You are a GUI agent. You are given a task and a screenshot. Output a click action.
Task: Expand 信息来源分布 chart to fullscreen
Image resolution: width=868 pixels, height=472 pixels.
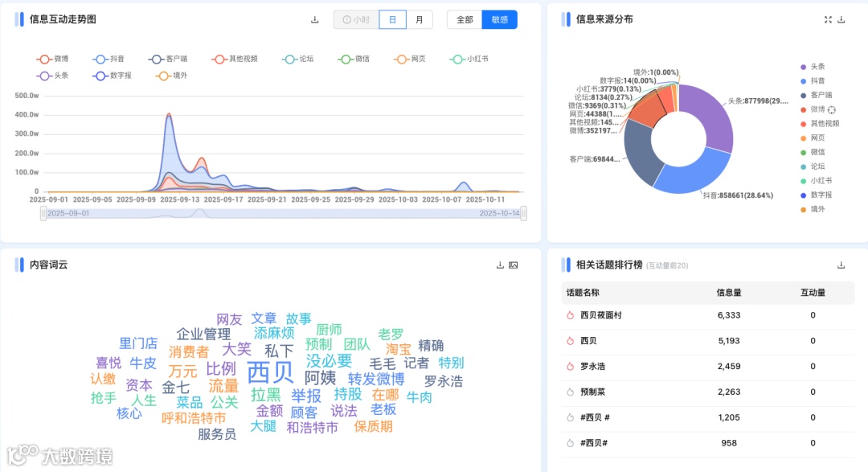point(828,20)
